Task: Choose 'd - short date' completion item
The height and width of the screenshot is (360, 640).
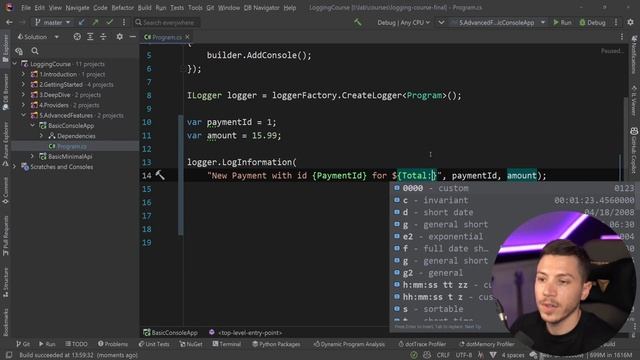Action: pyautogui.click(x=513, y=212)
